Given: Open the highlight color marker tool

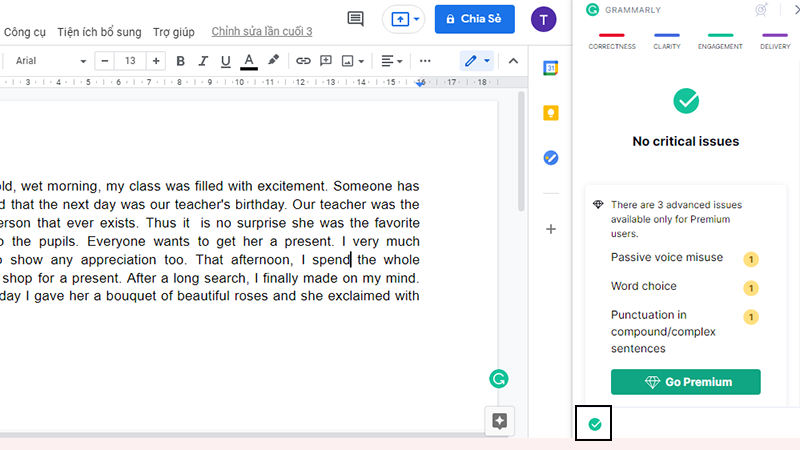Looking at the screenshot, I should pyautogui.click(x=273, y=61).
